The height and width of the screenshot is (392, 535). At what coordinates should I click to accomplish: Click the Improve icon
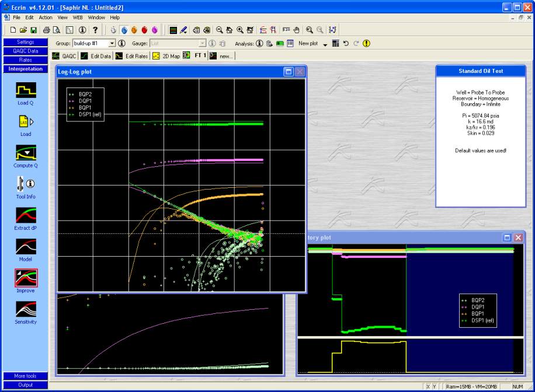pos(26,278)
